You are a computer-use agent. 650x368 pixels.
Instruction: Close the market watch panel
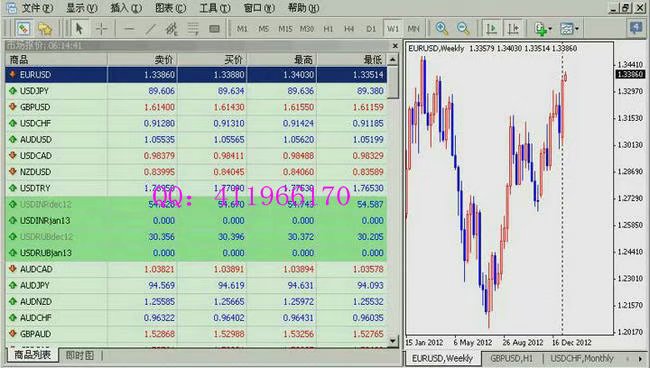click(x=395, y=46)
